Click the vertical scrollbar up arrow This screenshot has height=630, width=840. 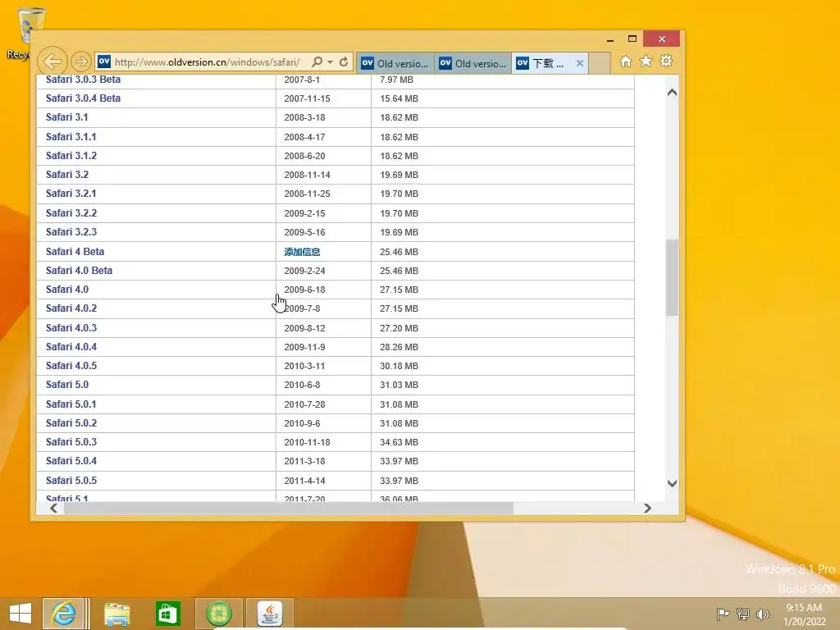point(673,92)
